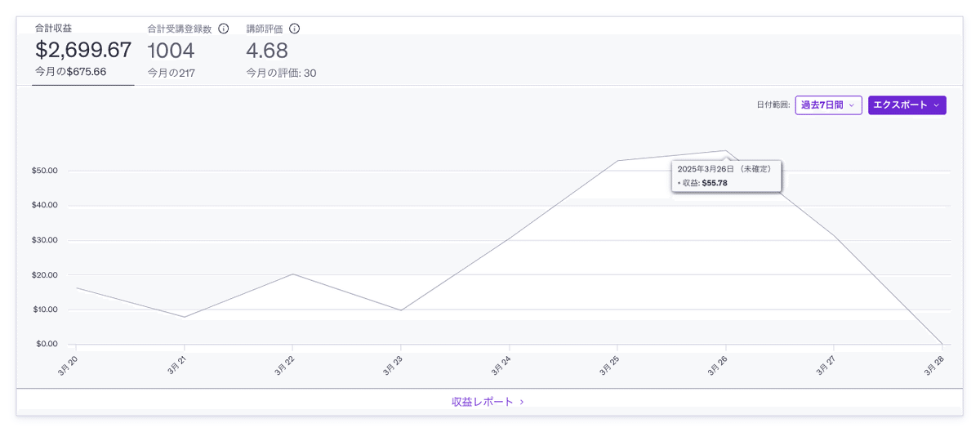
Task: Open the 収益レポート link
Action: pyautogui.click(x=483, y=402)
